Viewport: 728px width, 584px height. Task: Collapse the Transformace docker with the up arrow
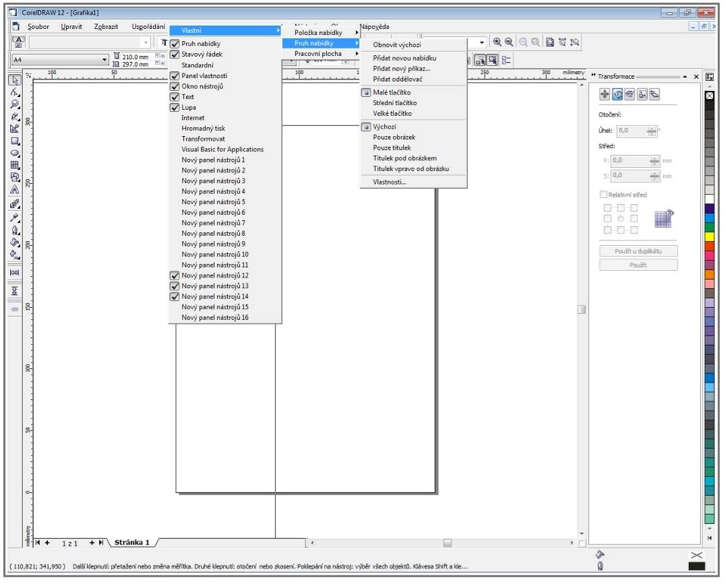[x=685, y=77]
